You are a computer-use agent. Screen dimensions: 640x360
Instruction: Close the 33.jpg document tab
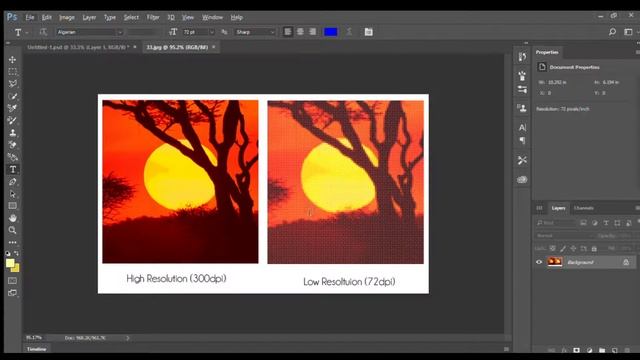(213, 47)
